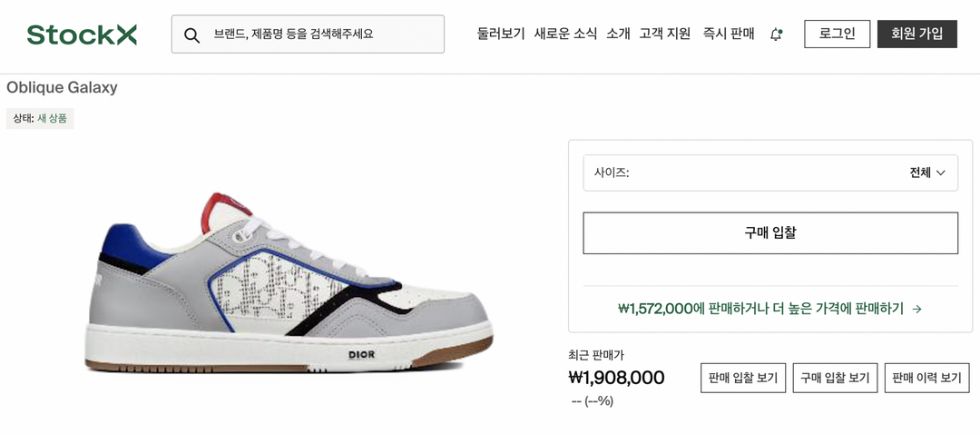Click the 로그인 button
Image resolution: width=980 pixels, height=434 pixels.
[837, 35]
